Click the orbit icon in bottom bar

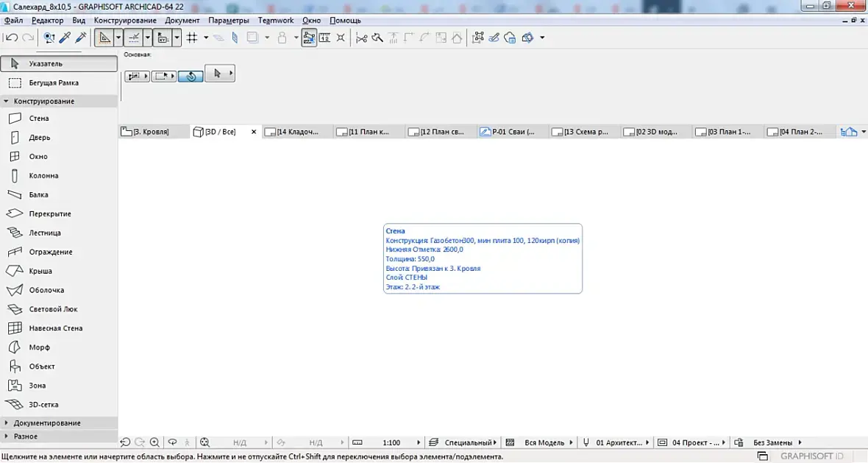[172, 442]
